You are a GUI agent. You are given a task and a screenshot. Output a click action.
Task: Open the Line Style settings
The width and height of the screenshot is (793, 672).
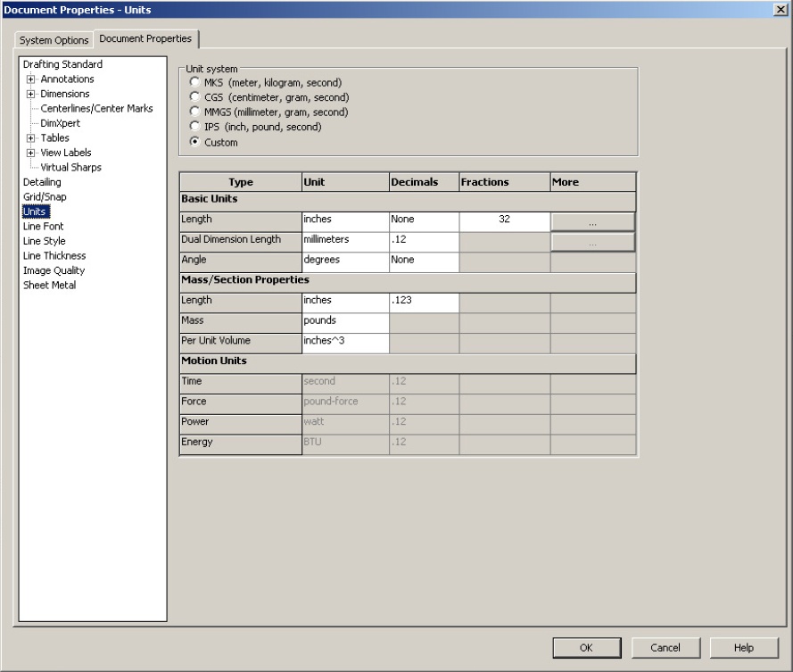click(44, 241)
